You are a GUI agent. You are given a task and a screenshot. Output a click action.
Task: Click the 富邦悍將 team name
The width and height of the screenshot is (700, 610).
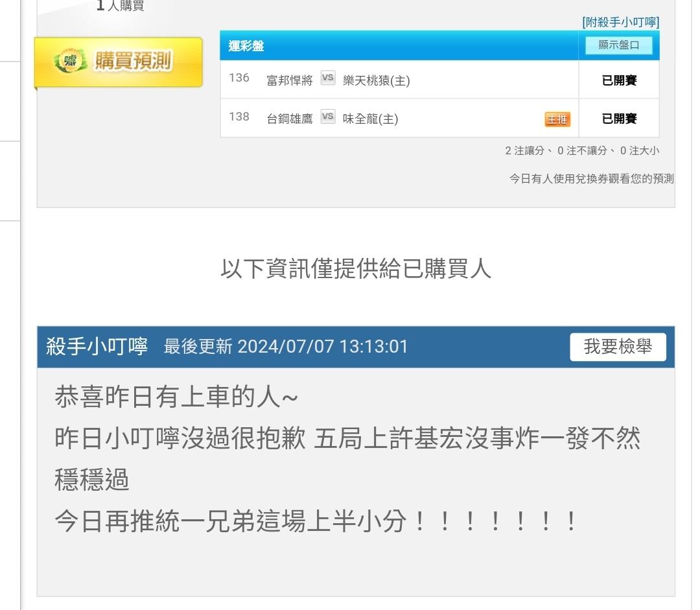pyautogui.click(x=289, y=80)
